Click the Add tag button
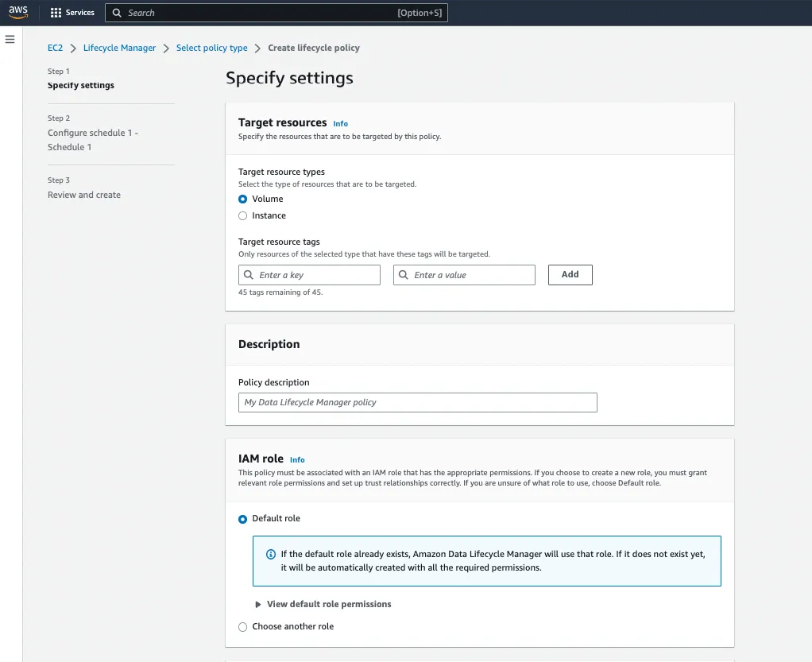Viewport: 812px width, 662px height. pyautogui.click(x=570, y=274)
